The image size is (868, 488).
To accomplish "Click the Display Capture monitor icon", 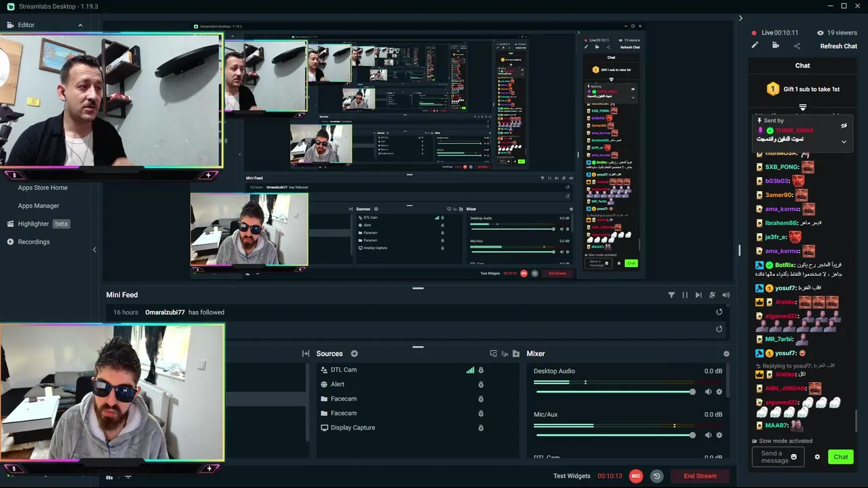I will coord(324,428).
